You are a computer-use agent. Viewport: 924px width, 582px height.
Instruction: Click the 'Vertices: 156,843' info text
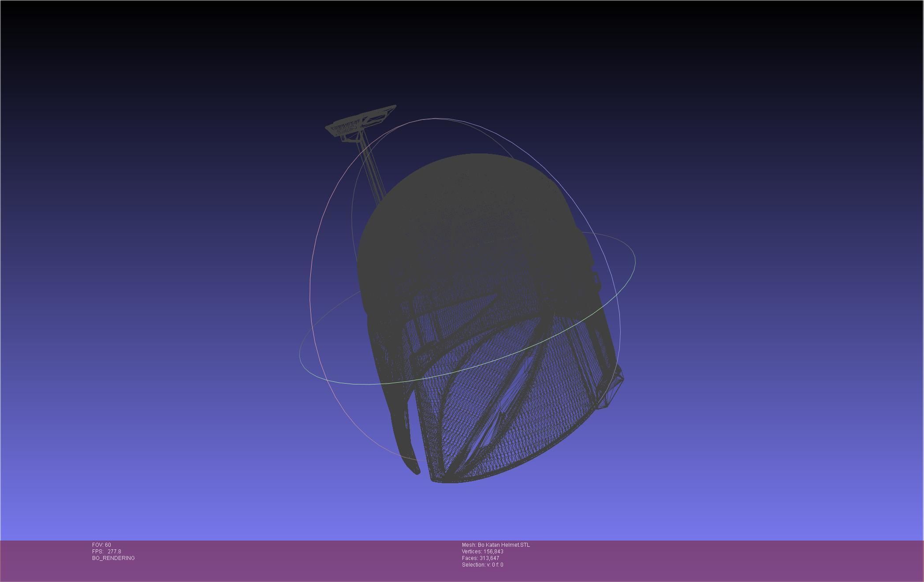[483, 552]
